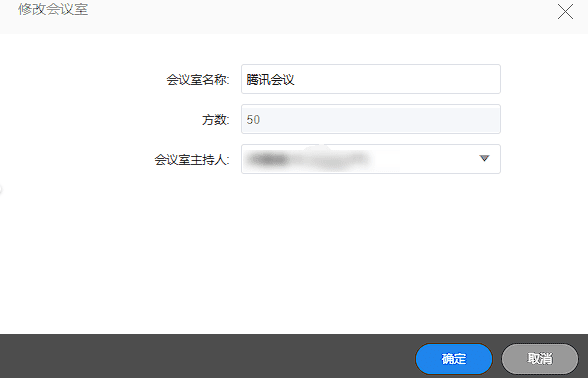The height and width of the screenshot is (378, 588).
Task: Click the 会议室名称 field containing 腾讯会议
Action: pos(371,79)
